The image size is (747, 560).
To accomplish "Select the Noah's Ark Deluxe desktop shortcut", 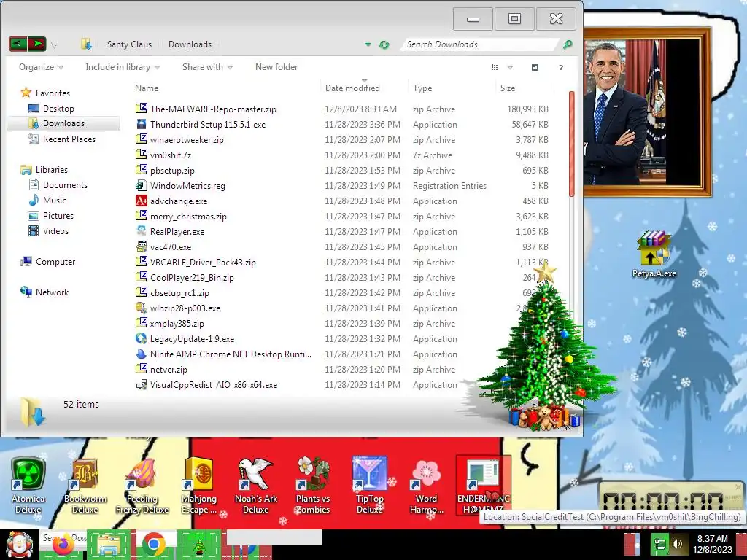I will pos(256,485).
